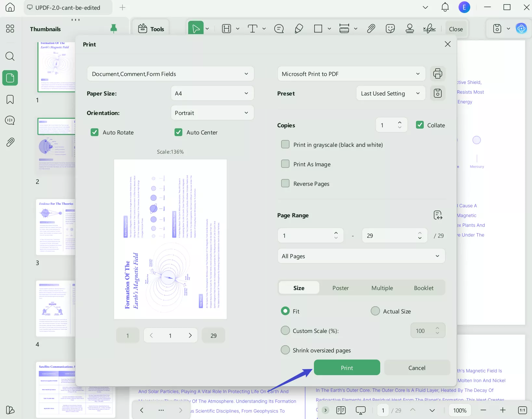The width and height of the screenshot is (532, 419).
Task: Select the Actual Size option
Action: pos(375,311)
